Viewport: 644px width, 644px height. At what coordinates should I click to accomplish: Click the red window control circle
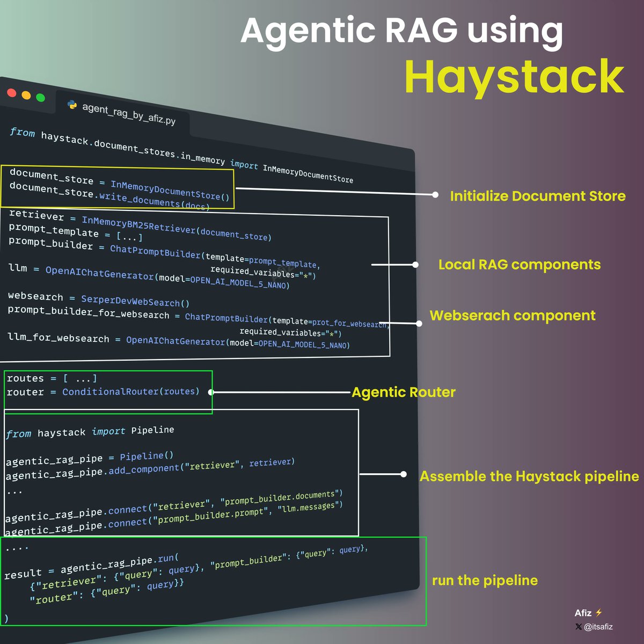(x=12, y=92)
